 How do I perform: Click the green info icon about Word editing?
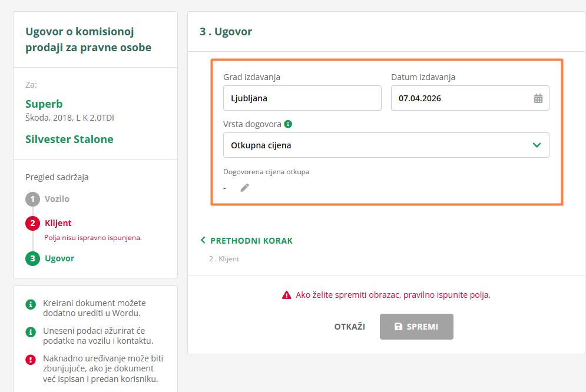pos(31,304)
